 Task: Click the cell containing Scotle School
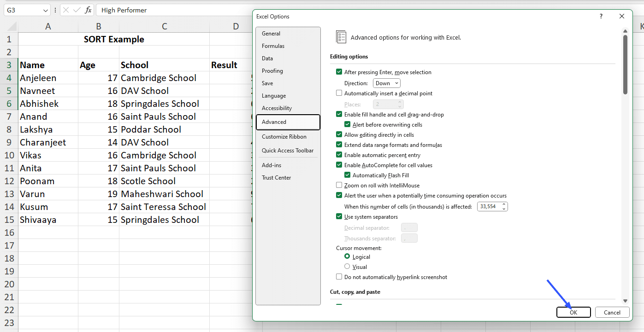pos(165,181)
